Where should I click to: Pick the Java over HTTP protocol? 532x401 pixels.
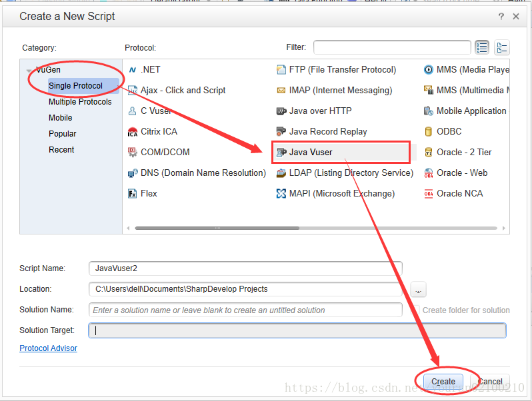tap(314, 111)
